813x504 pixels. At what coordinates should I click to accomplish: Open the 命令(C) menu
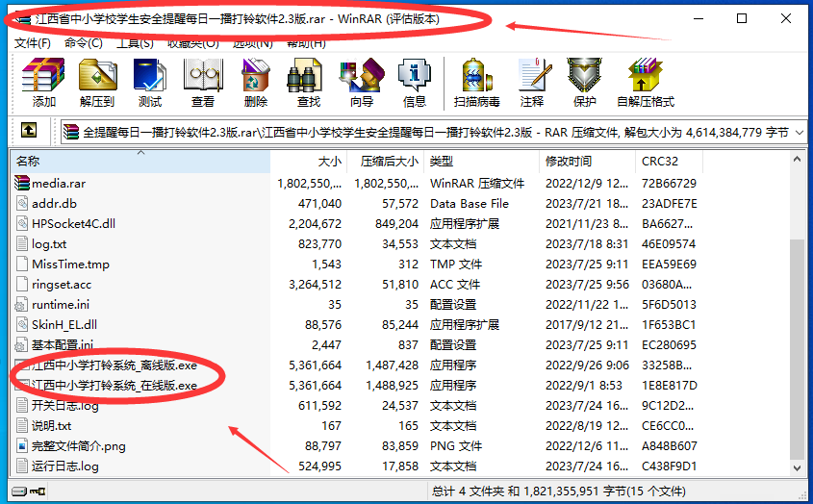(x=84, y=43)
